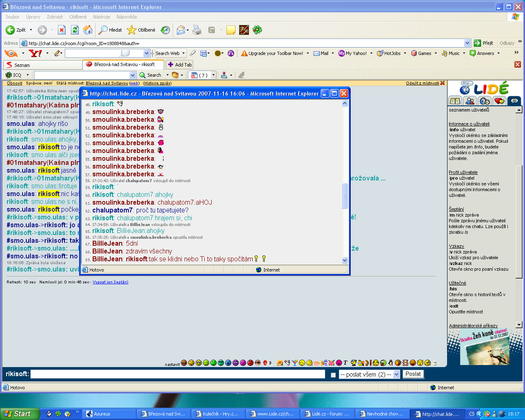The width and height of the screenshot is (525, 420).
Task: Open dropdown arrow next to Zpět
Action: click(31, 30)
